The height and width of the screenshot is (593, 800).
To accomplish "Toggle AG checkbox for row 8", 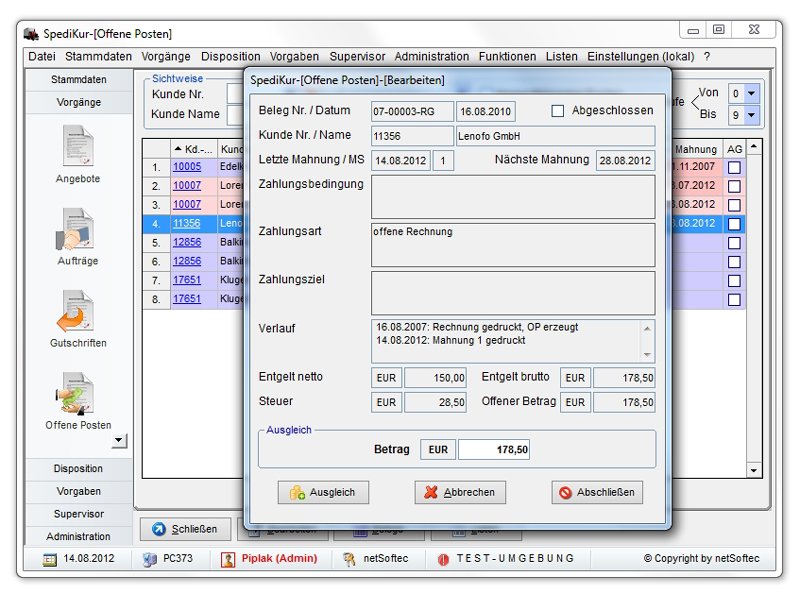I will click(734, 300).
